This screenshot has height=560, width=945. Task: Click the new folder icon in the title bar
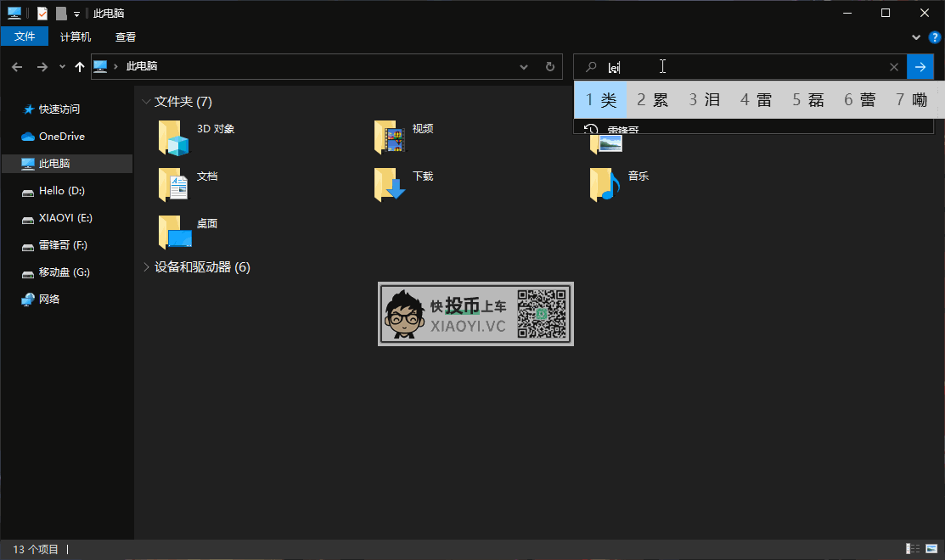[x=61, y=14]
